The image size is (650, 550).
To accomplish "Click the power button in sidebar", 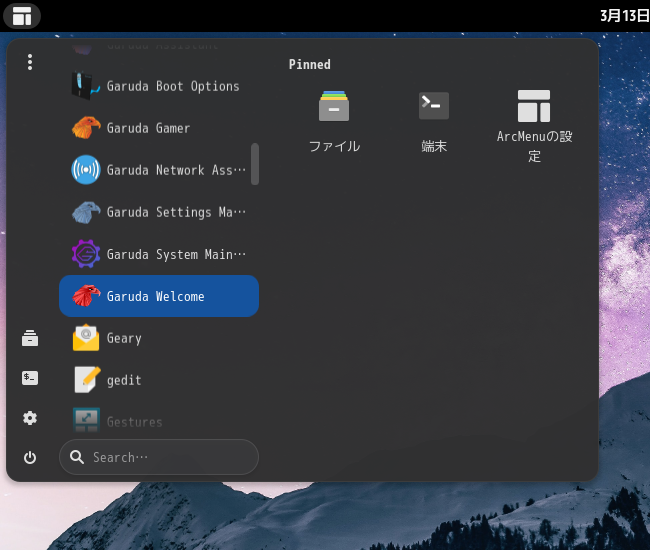I will [x=30, y=458].
